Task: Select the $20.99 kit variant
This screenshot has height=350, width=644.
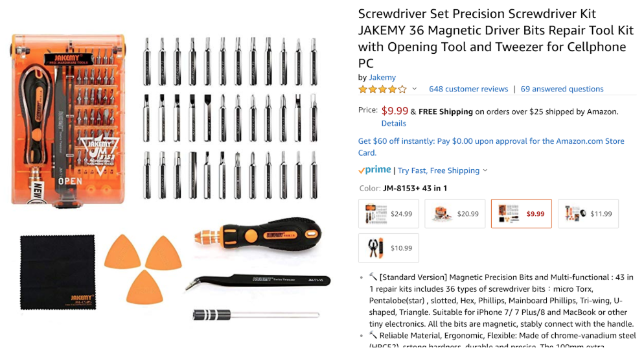Action: pyautogui.click(x=455, y=214)
